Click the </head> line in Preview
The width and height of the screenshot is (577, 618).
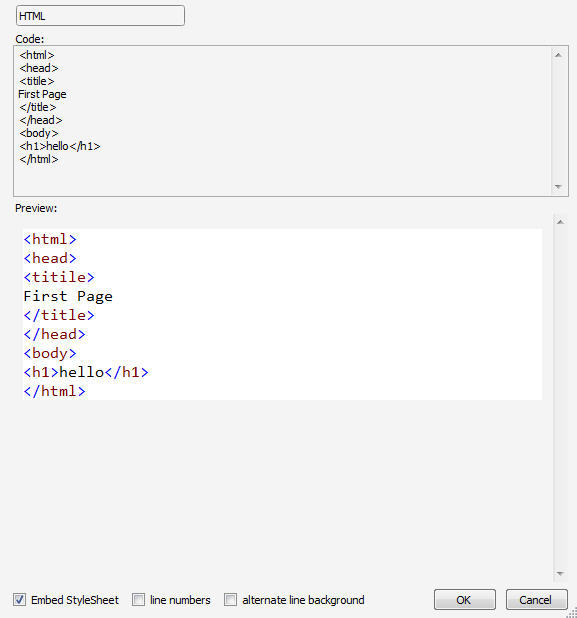point(54,334)
